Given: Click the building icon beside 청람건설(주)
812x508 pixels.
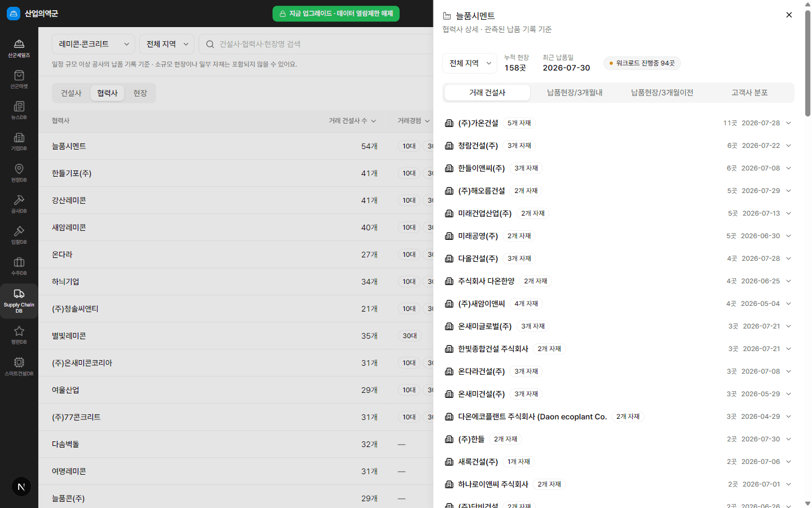Looking at the screenshot, I should pyautogui.click(x=449, y=146).
